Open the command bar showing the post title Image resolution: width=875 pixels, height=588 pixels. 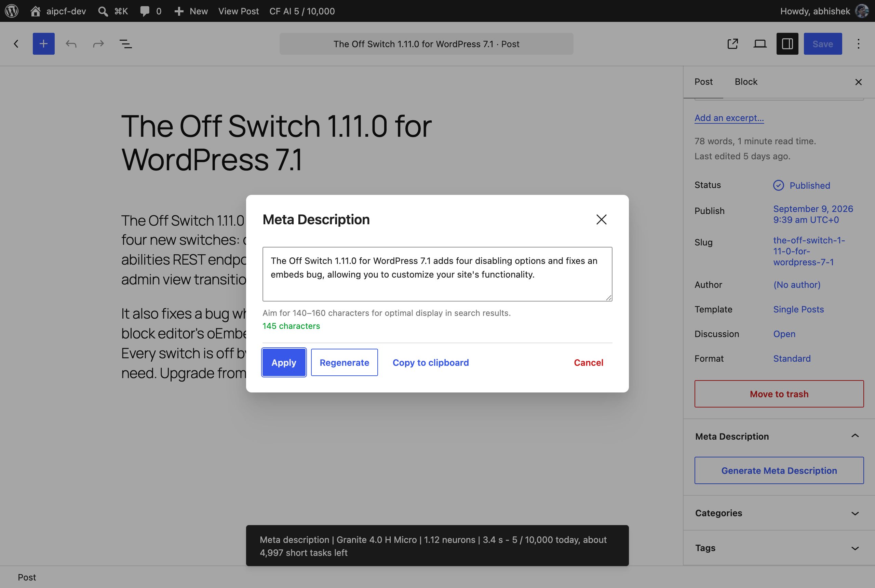[x=426, y=44]
